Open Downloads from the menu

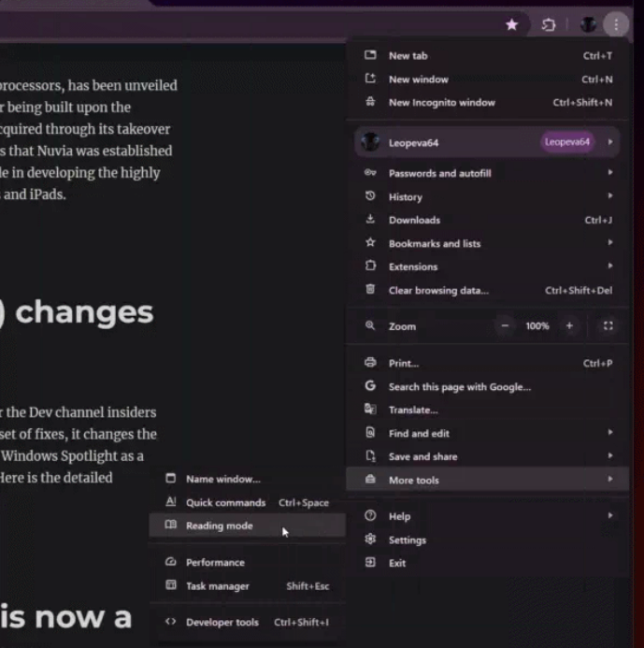point(488,220)
